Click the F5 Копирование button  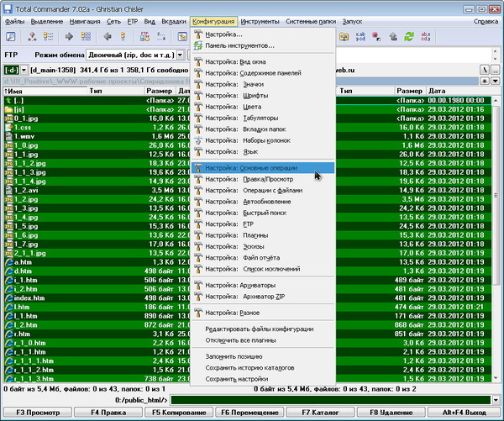[x=179, y=413]
